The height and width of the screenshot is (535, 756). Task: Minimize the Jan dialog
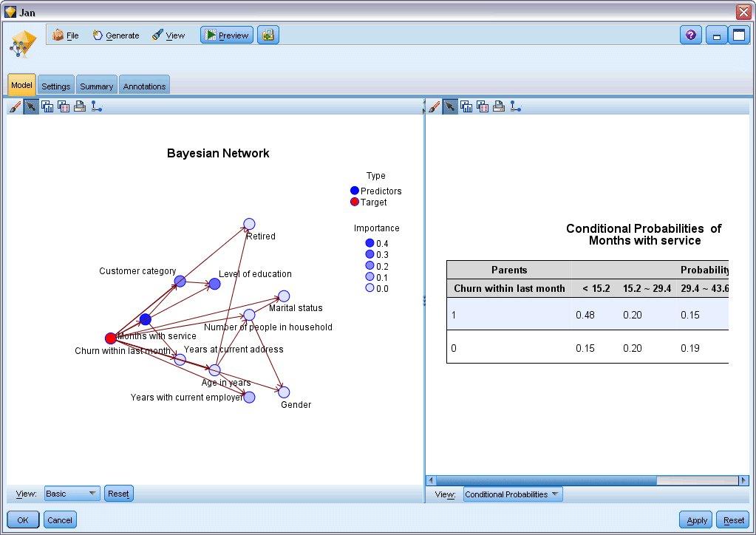(717, 35)
